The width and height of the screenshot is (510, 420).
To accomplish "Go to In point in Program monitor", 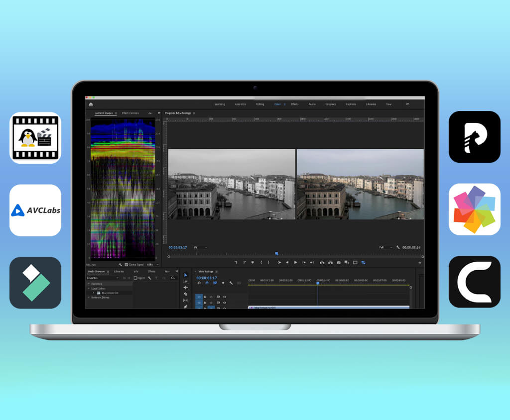I will tap(279, 262).
